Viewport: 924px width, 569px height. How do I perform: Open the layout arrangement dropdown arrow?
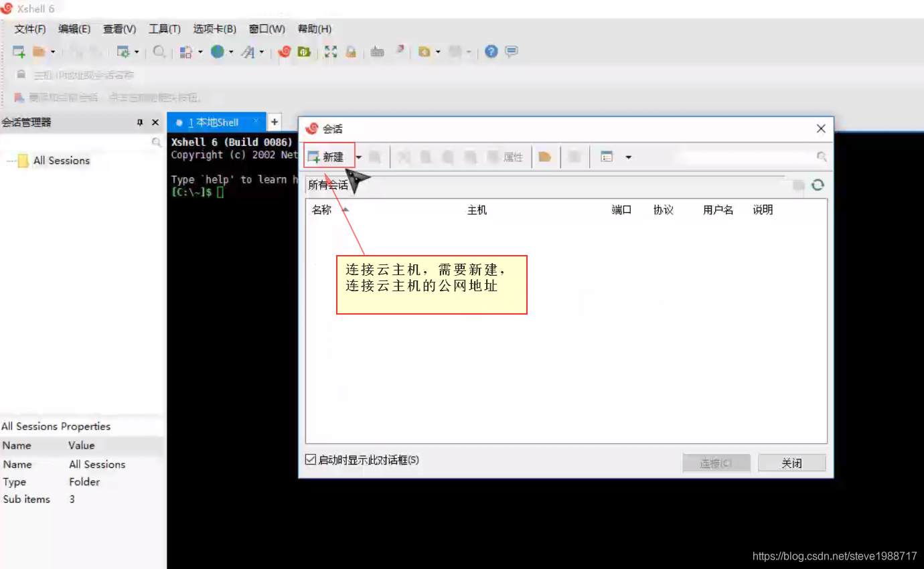pos(200,52)
